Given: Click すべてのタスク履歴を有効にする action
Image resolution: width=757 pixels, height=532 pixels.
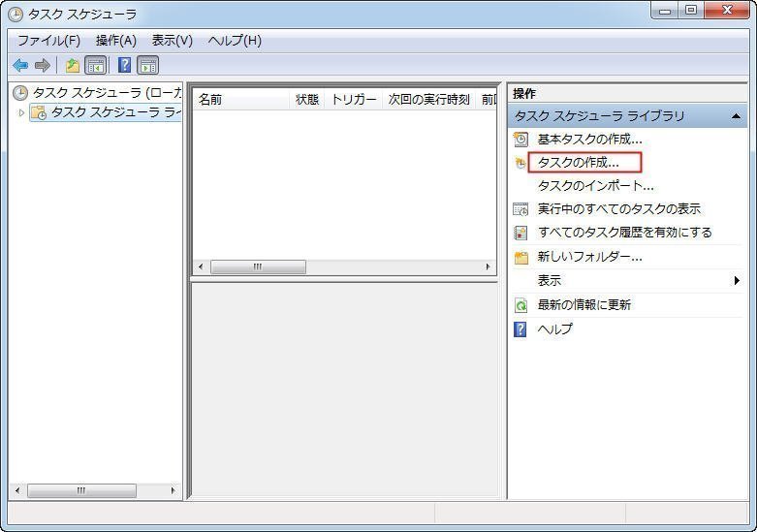Looking at the screenshot, I should pyautogui.click(x=625, y=233).
